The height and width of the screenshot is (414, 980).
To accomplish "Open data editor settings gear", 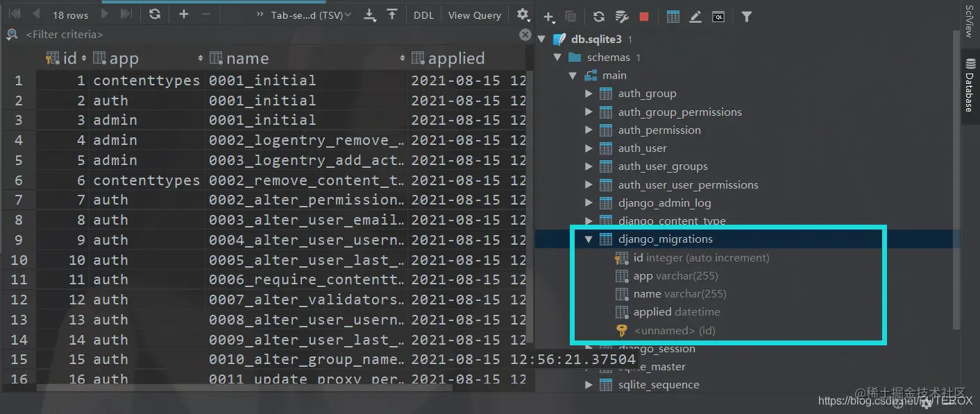I will coord(523,15).
